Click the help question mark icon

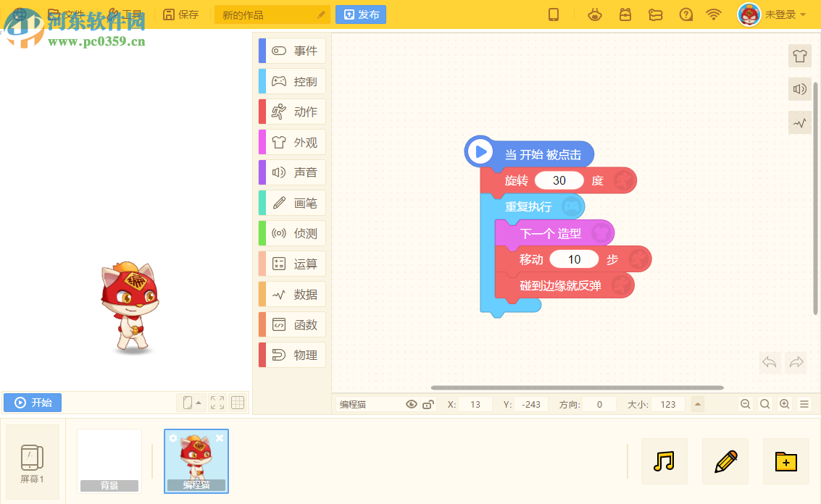pos(685,14)
